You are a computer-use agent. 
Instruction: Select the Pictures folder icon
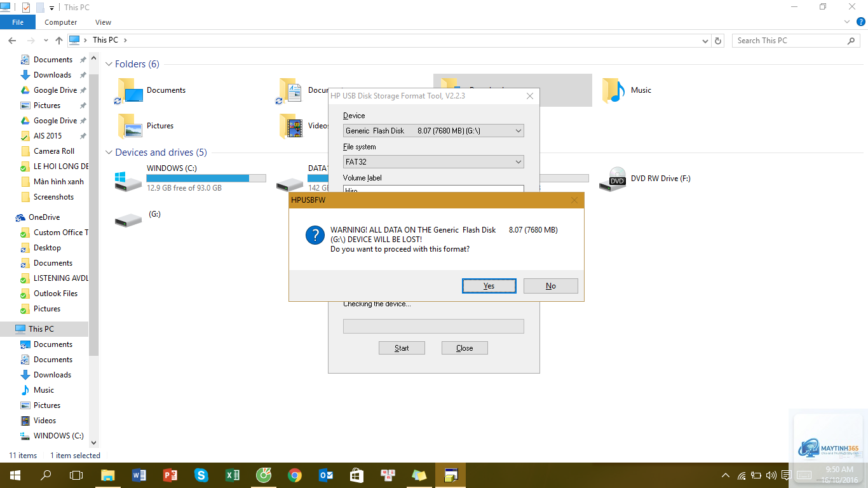pos(130,126)
